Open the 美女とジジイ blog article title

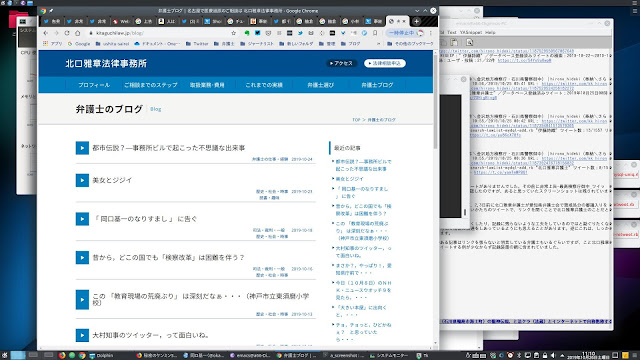(112, 180)
